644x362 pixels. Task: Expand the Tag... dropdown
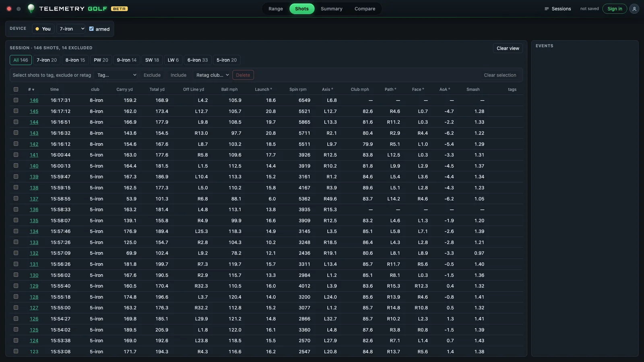117,75
